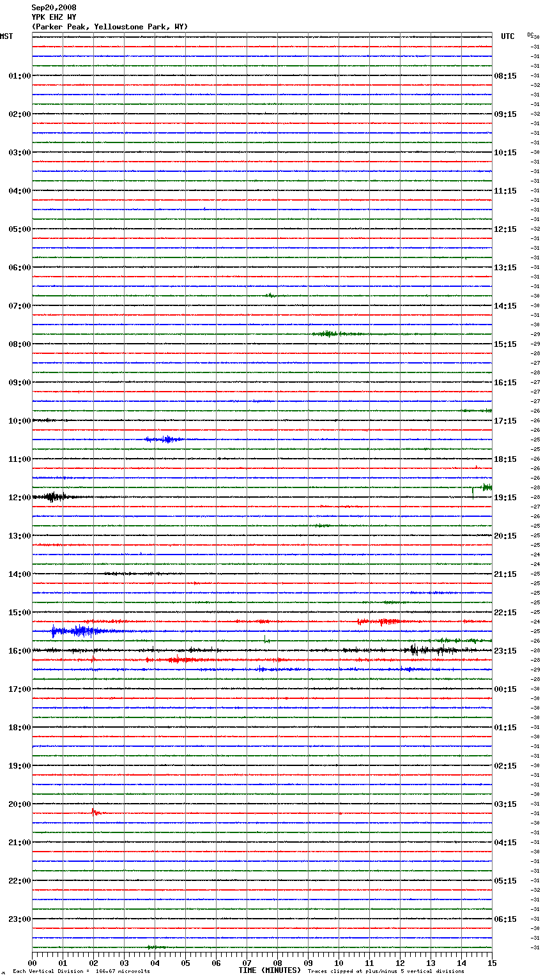Viewport: 543px width, 980px height.
Task: Select the 08:00 MST time label
Action: tap(19, 344)
